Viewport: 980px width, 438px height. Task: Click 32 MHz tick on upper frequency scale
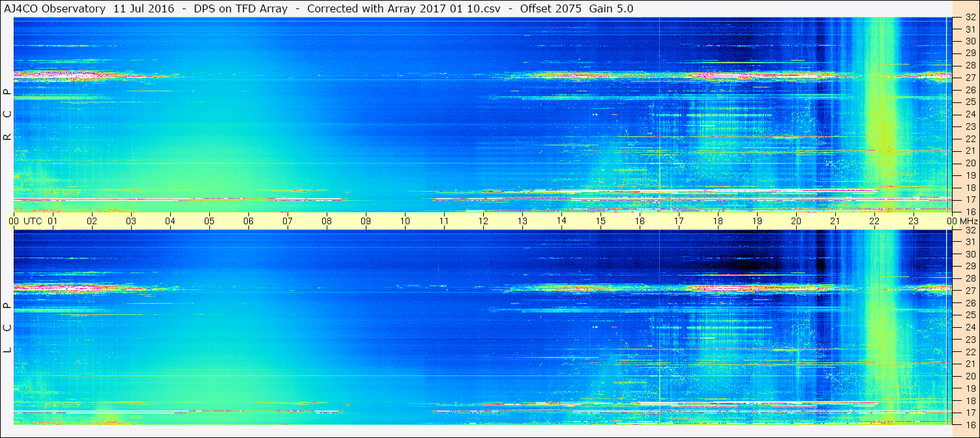(x=969, y=18)
